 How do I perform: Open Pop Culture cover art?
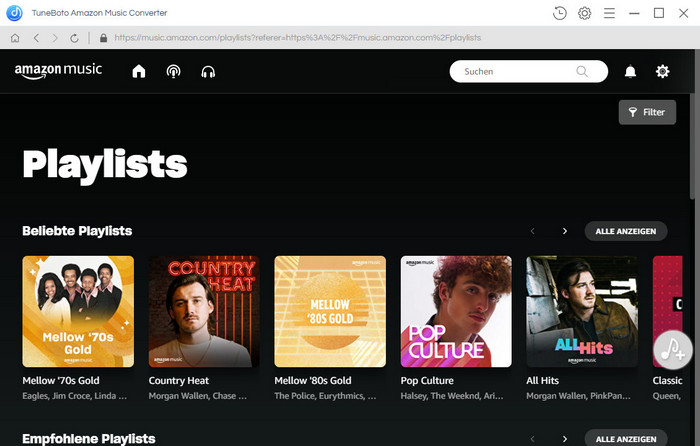[456, 312]
